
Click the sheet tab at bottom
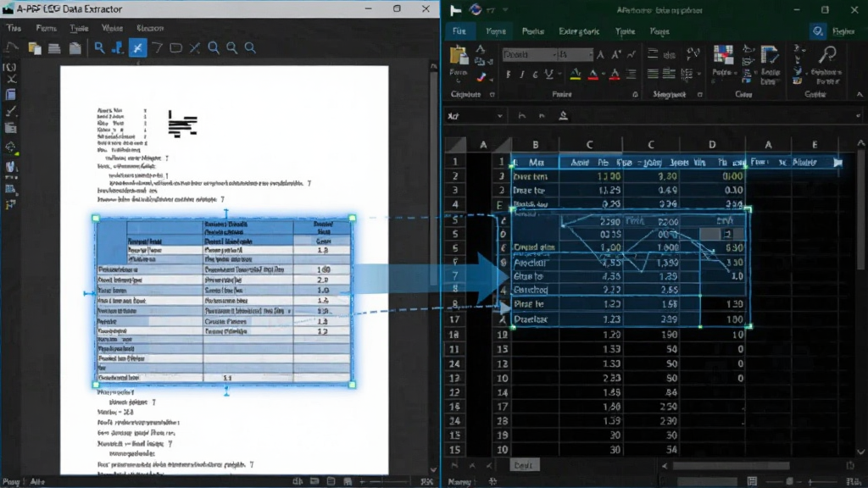click(x=523, y=465)
